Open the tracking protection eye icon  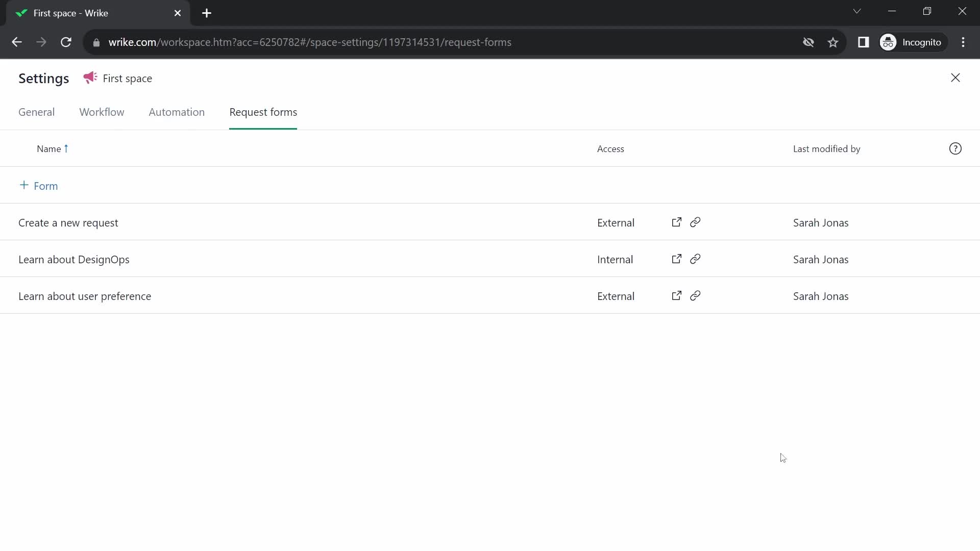point(808,42)
